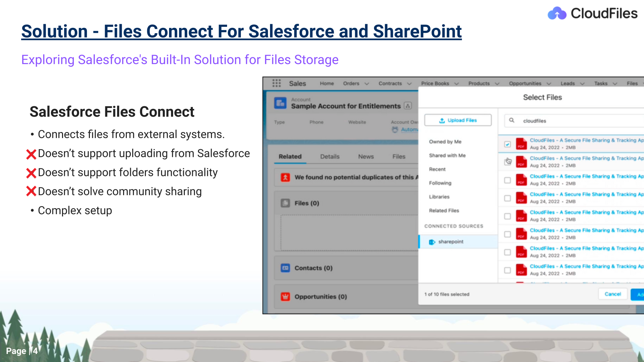This screenshot has width=644, height=362.
Task: Click the Contacts (0) related list icon
Action: tap(285, 268)
